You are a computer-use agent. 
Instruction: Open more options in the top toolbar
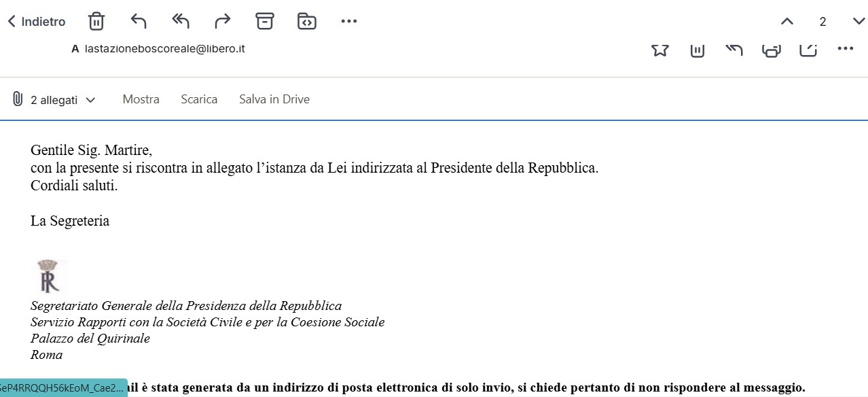click(x=349, y=22)
